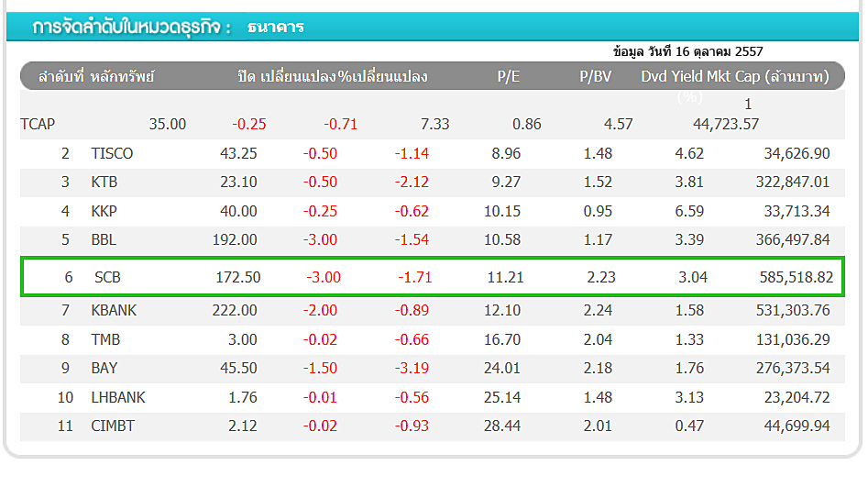868x487 pixels.
Task: Click the ธนาคาร sector title text
Action: pos(276,27)
